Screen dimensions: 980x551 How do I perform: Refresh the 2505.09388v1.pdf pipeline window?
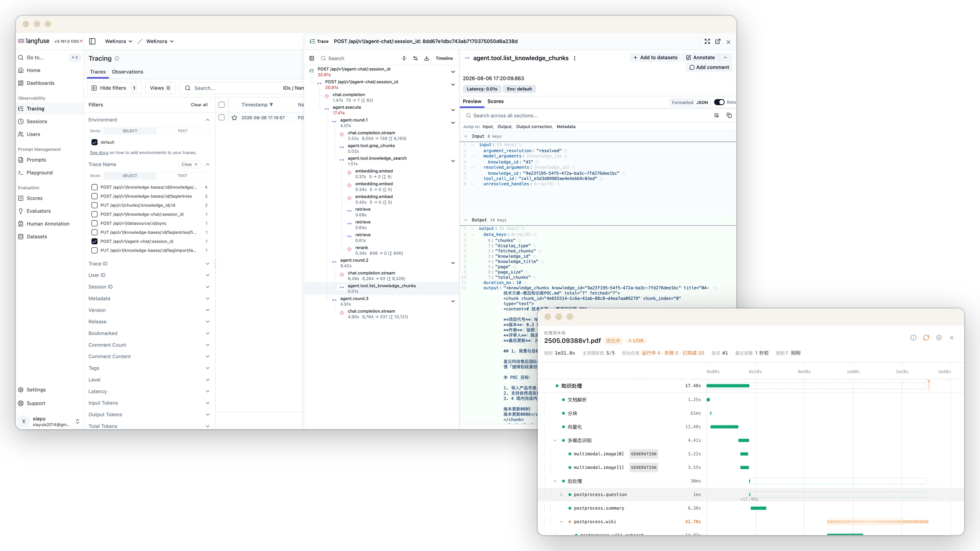[x=926, y=338]
